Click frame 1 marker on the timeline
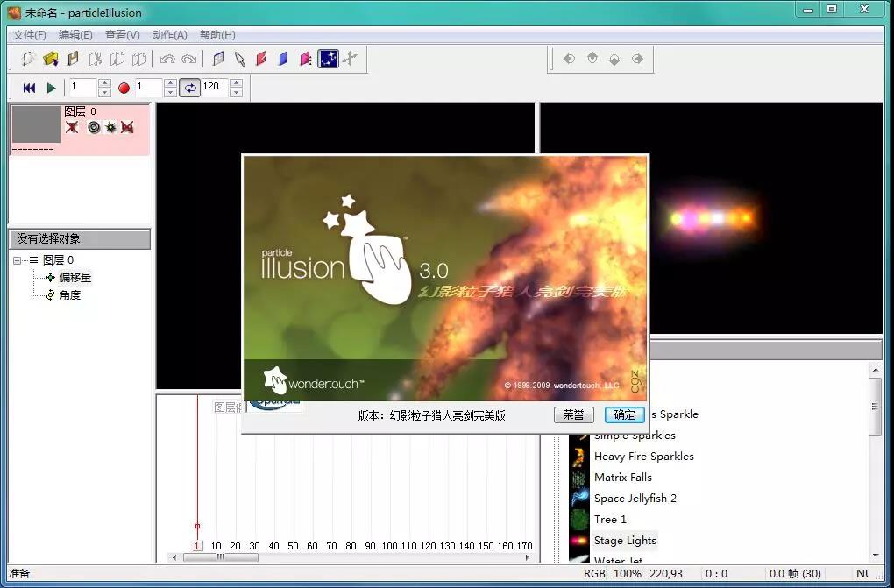 pyautogui.click(x=196, y=546)
